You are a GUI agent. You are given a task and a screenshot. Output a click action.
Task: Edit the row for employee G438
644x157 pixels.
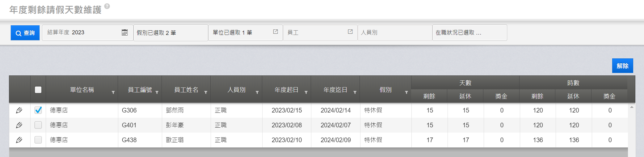click(19, 140)
